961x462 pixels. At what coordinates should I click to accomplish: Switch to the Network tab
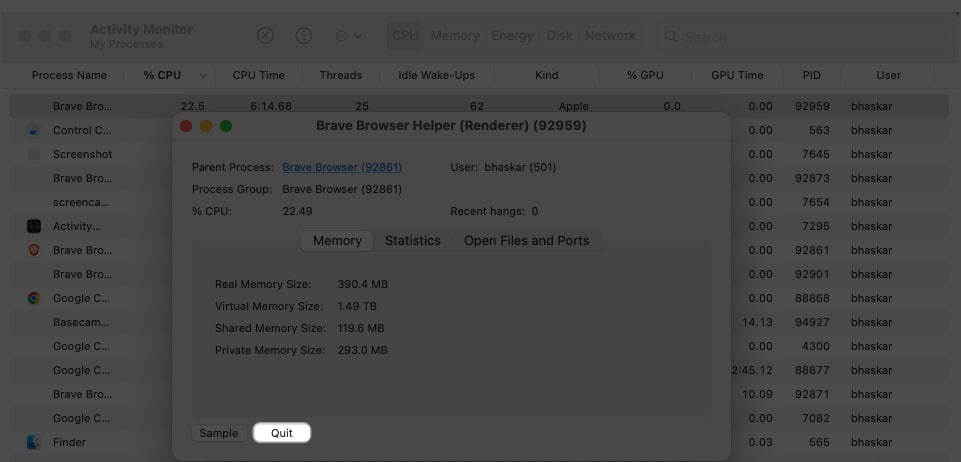click(x=610, y=36)
